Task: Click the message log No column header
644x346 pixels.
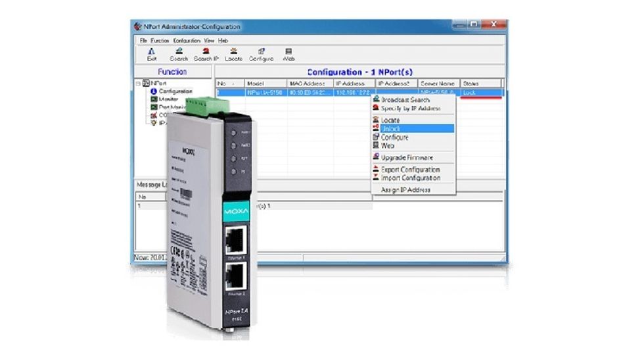Action: click(x=150, y=197)
